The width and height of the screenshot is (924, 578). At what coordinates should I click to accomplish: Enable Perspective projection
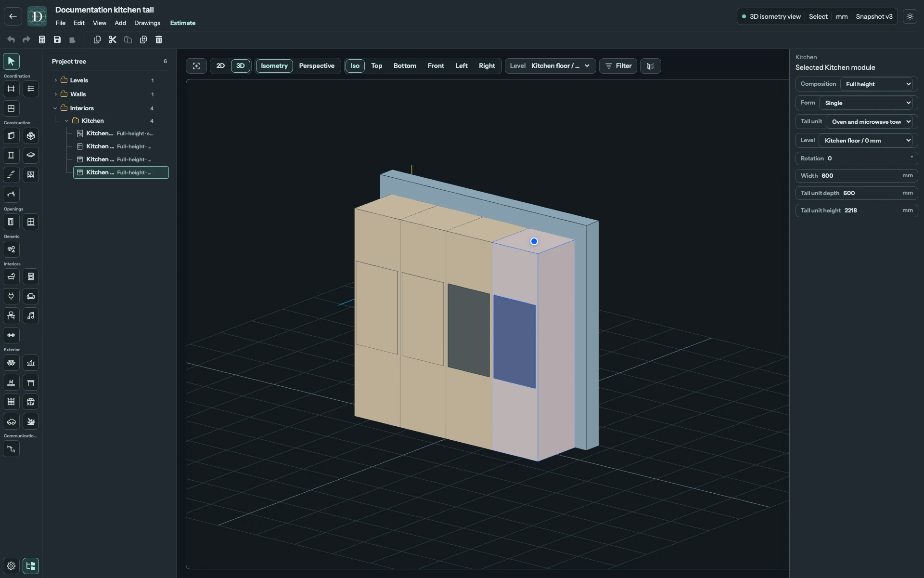click(x=317, y=66)
